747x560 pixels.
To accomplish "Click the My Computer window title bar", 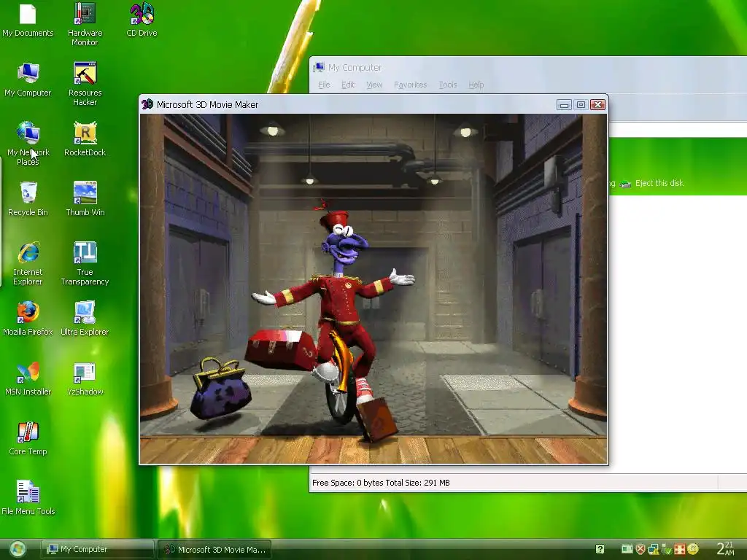I will 528,68.
